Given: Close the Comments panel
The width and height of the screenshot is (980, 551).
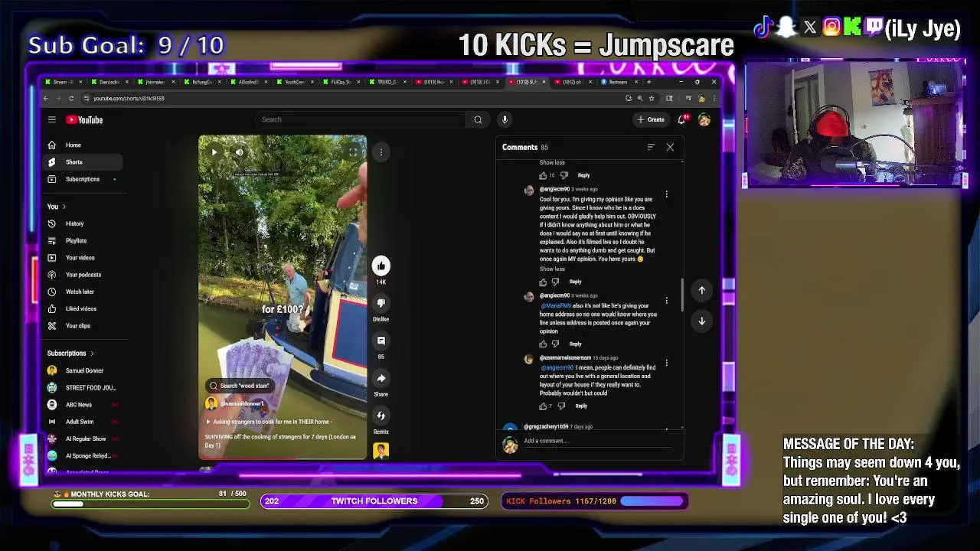Looking at the screenshot, I should [670, 147].
